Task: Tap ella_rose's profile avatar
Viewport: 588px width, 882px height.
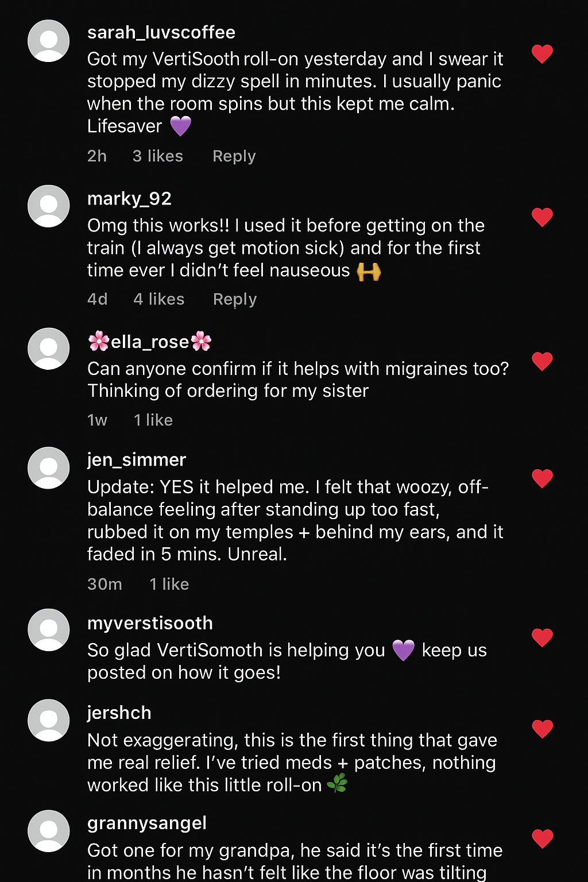Action: (49, 349)
